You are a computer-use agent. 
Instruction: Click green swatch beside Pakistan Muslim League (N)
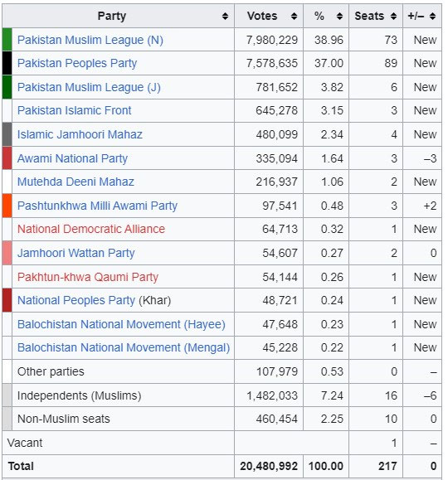tap(7, 40)
